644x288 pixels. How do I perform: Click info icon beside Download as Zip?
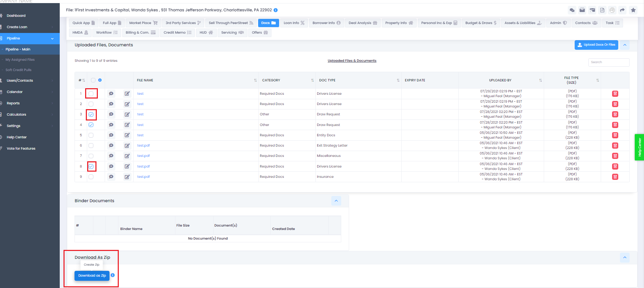(113, 275)
